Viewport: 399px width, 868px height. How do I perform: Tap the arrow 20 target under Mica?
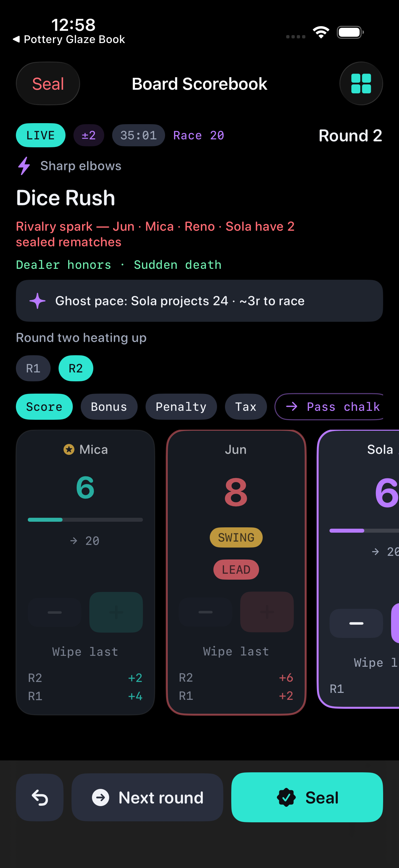[x=85, y=541]
